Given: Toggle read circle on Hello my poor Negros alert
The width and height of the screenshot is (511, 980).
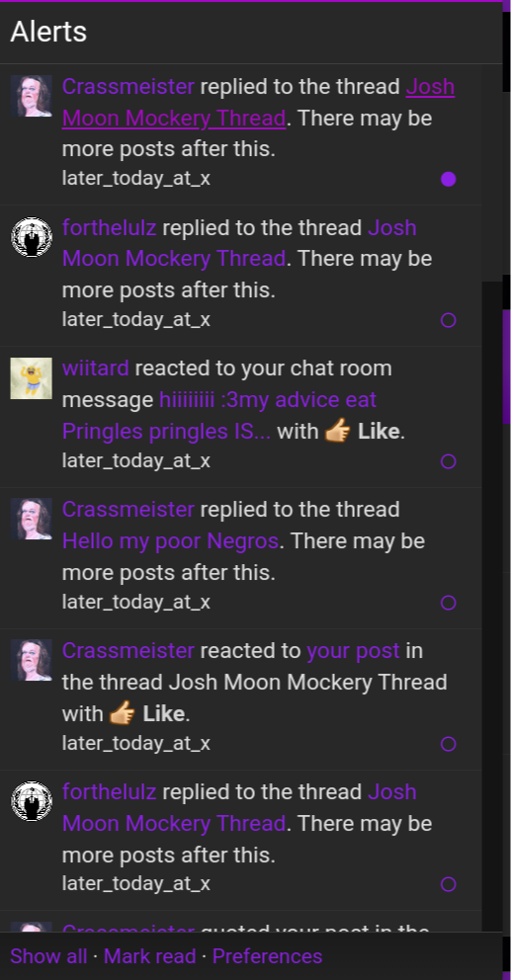Looking at the screenshot, I should click(x=448, y=604).
